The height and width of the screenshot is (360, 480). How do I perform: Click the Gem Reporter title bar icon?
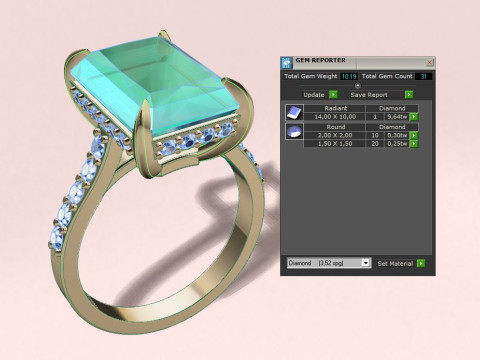pos(286,62)
